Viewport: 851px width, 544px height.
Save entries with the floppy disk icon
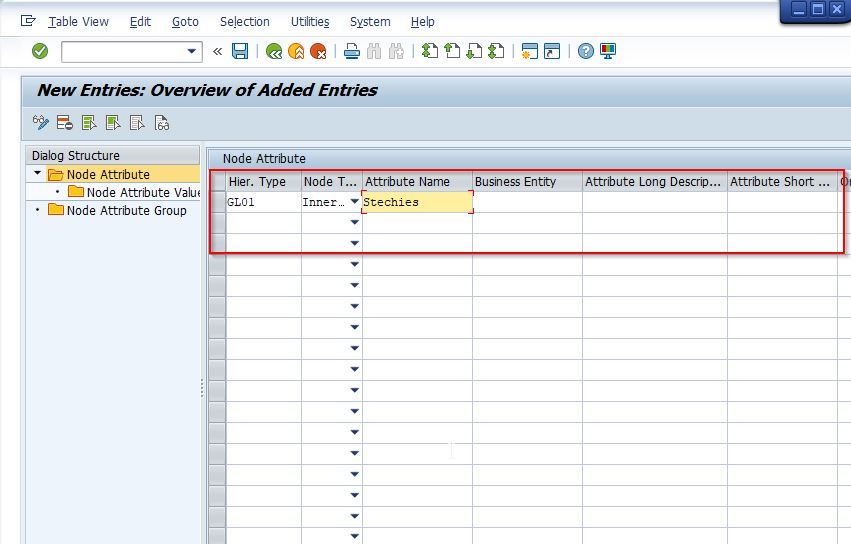coord(240,52)
